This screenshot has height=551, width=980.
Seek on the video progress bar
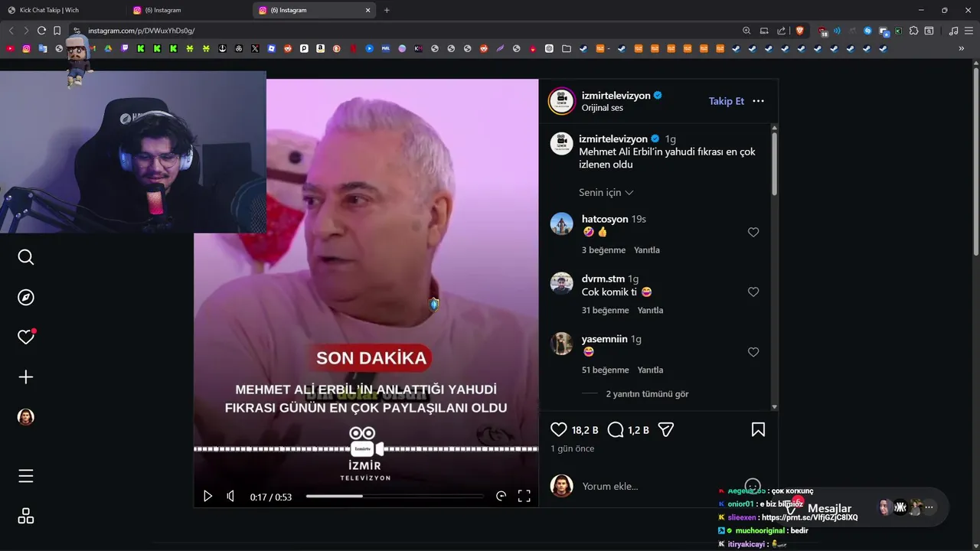click(x=395, y=496)
